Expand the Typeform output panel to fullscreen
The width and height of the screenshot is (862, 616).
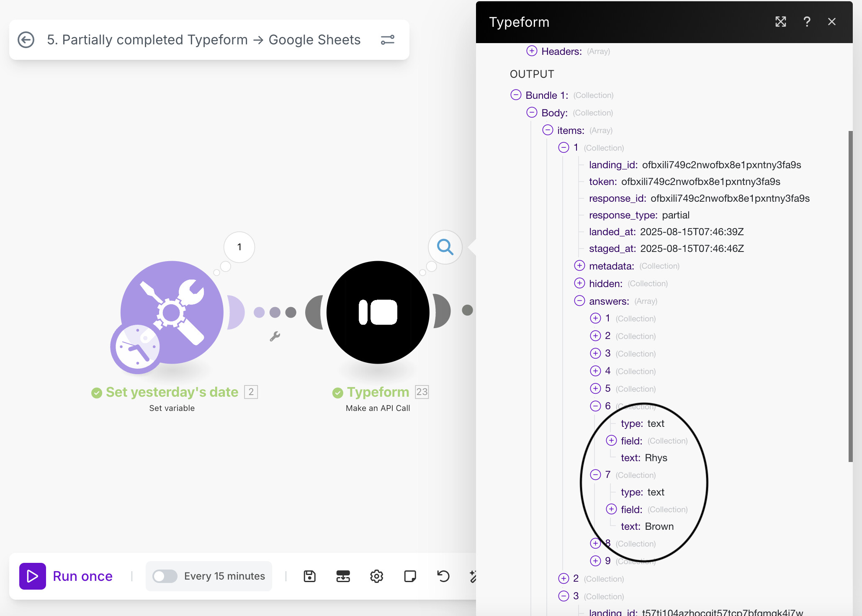(780, 22)
